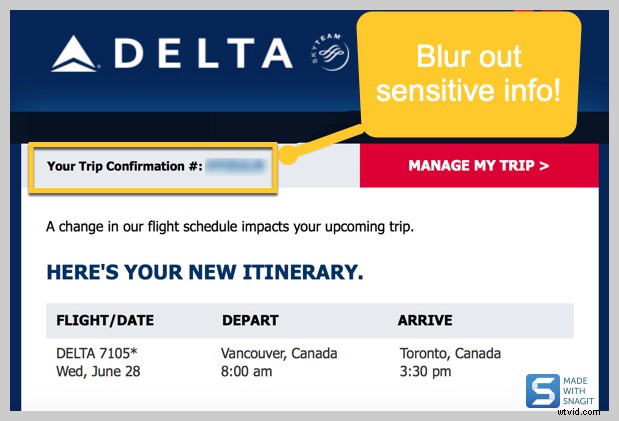Open the MANAGE MY TRIP button
The height and width of the screenshot is (421, 619).
tap(478, 165)
